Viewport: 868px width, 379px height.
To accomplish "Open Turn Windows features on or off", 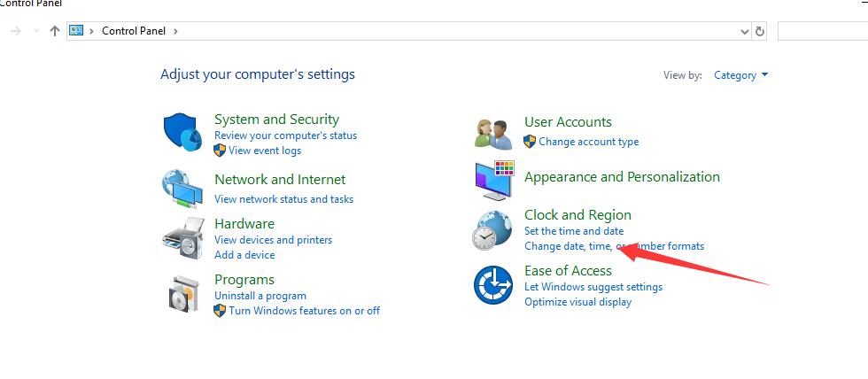I will (x=304, y=311).
